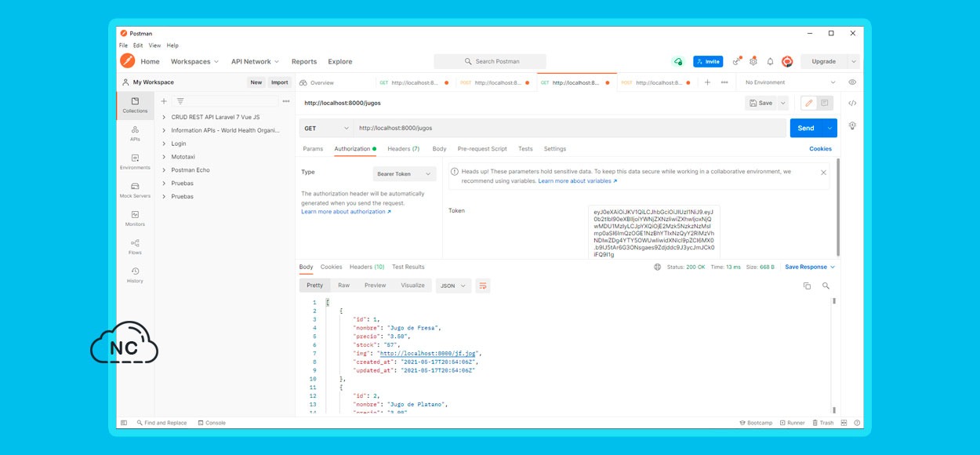This screenshot has height=455, width=980.
Task: Switch response view to Visualize
Action: pos(412,286)
